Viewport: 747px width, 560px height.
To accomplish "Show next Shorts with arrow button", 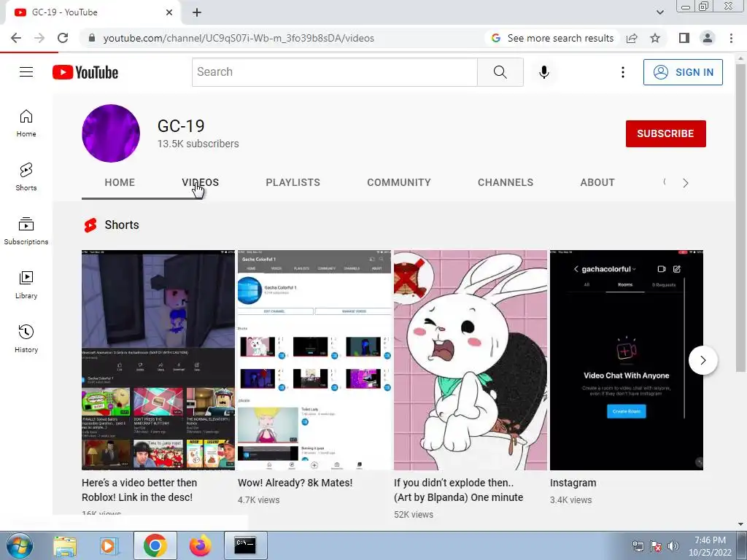I will 703,360.
